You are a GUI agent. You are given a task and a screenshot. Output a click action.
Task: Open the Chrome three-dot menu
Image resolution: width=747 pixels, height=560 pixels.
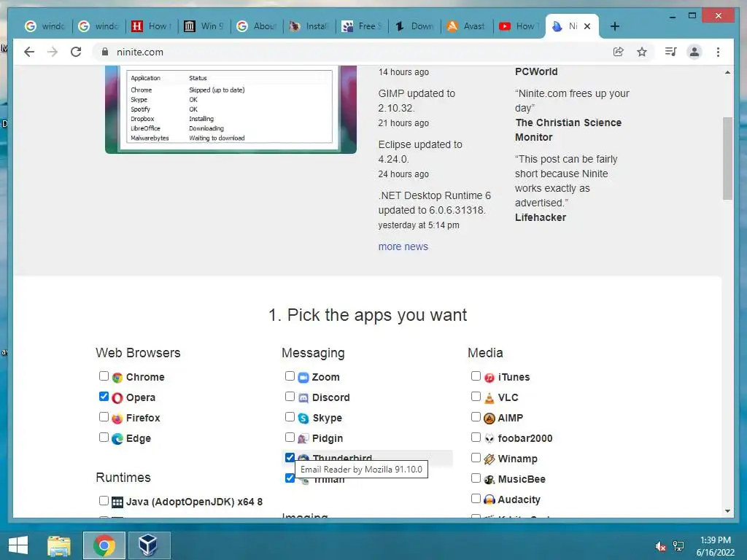tap(718, 52)
